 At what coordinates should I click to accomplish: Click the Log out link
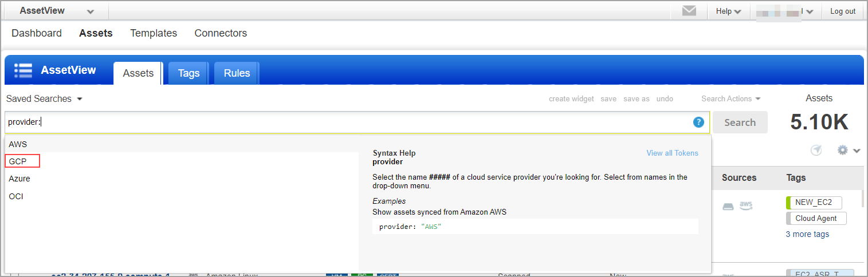point(843,11)
